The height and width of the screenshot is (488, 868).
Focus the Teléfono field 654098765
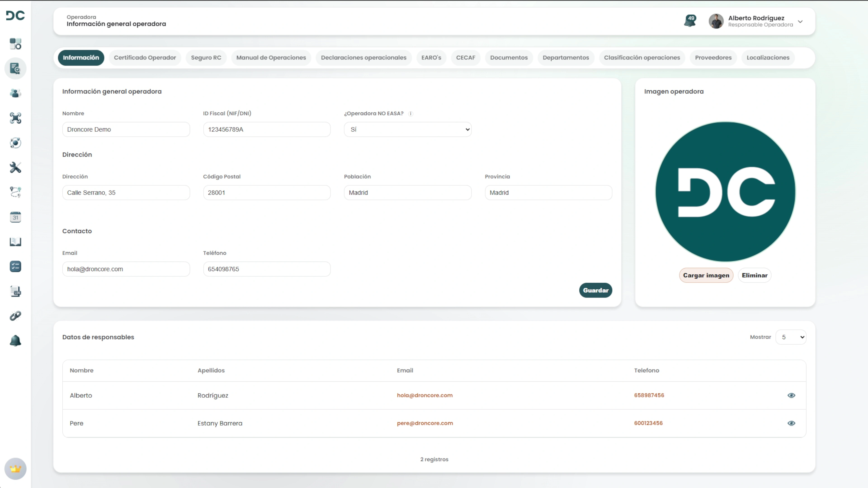pyautogui.click(x=267, y=269)
